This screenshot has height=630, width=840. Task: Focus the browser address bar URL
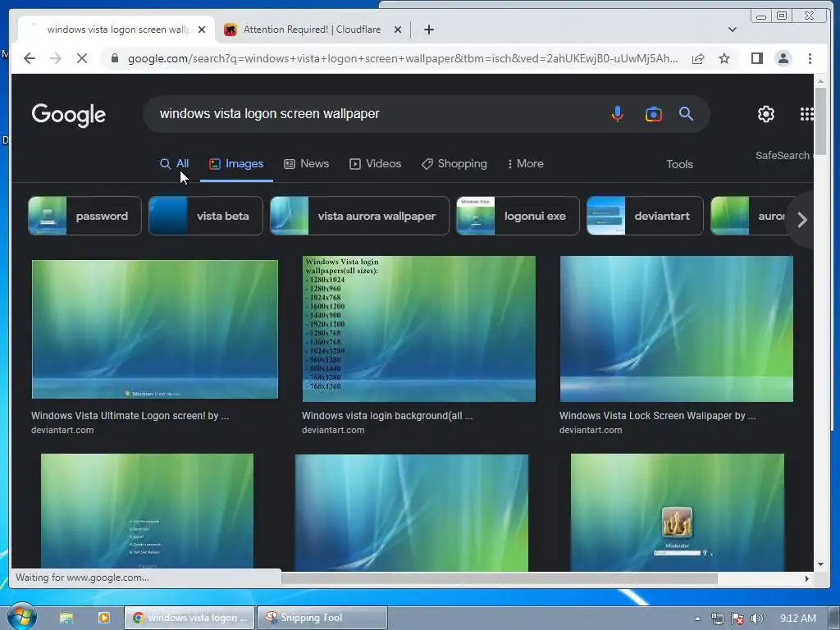pyautogui.click(x=403, y=58)
